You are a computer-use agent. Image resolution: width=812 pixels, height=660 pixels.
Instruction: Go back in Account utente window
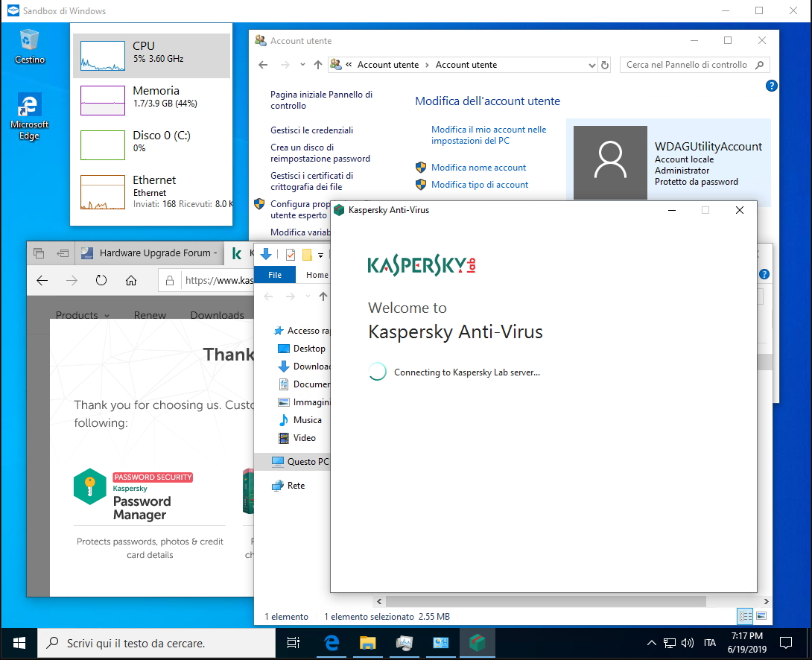click(263, 65)
